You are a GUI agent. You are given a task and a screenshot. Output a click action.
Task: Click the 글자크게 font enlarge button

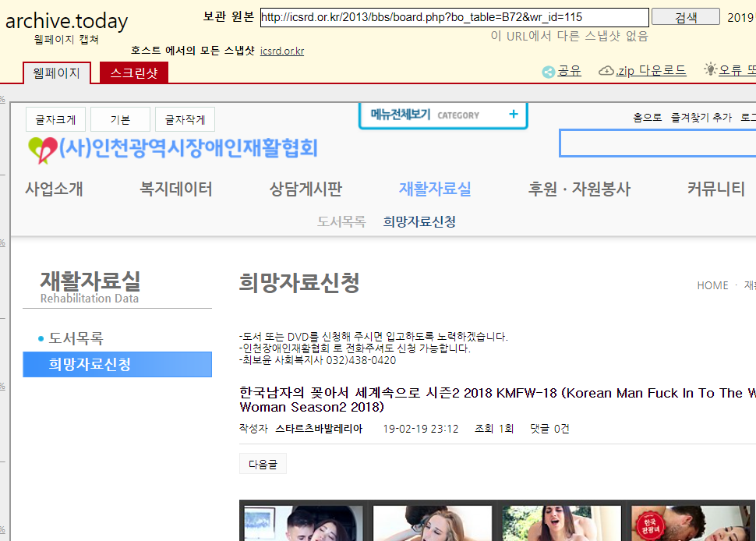pyautogui.click(x=55, y=119)
